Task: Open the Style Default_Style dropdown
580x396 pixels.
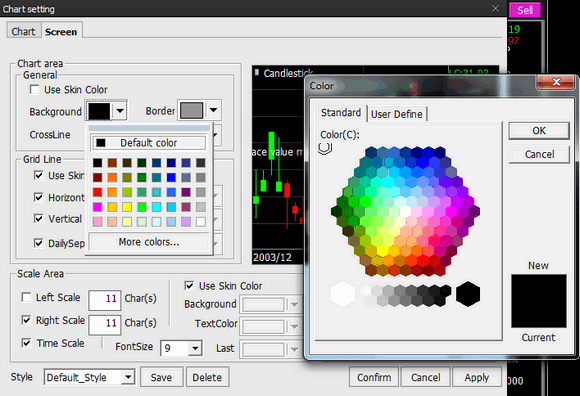Action: point(128,377)
